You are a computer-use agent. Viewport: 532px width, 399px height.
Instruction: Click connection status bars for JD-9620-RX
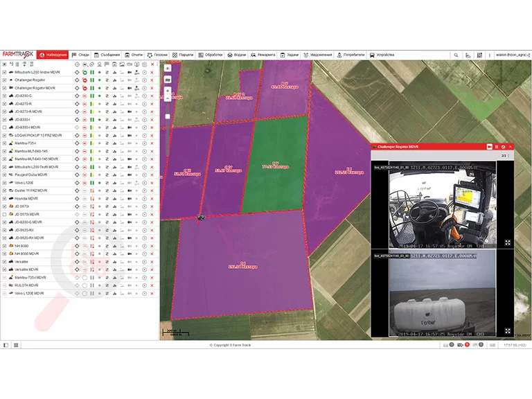click(x=92, y=230)
